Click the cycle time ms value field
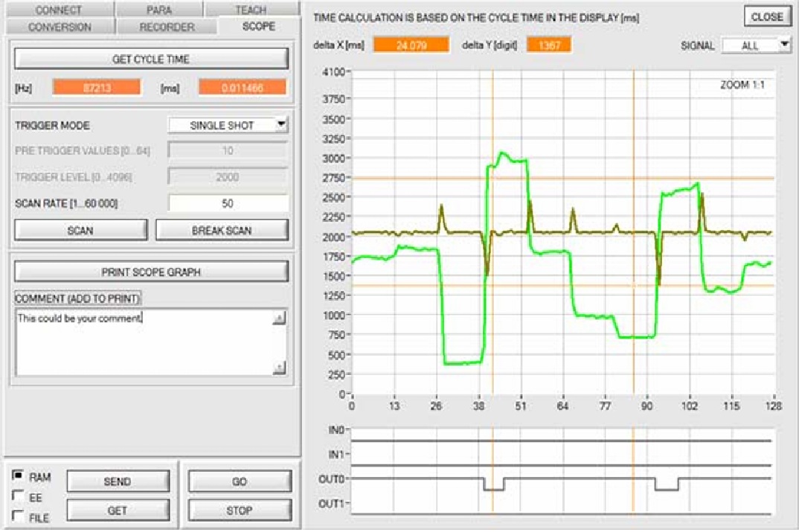Viewport: 799px width, 532px height. (243, 87)
